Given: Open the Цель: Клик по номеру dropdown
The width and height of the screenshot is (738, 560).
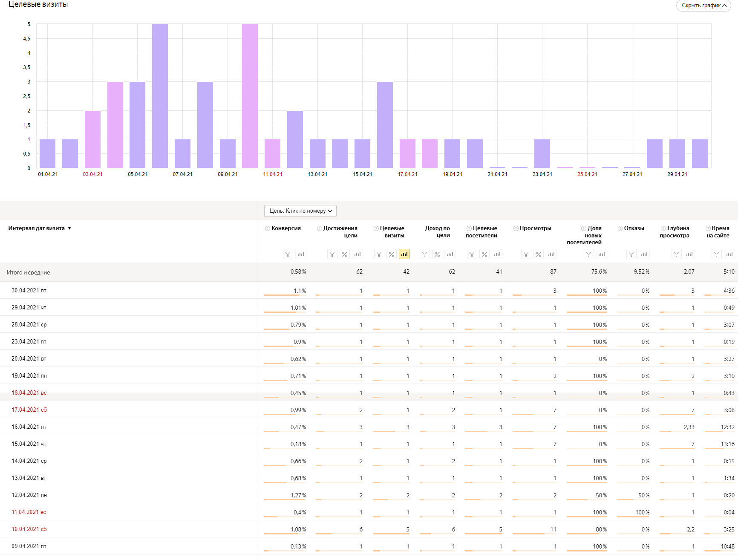Looking at the screenshot, I should (x=300, y=211).
